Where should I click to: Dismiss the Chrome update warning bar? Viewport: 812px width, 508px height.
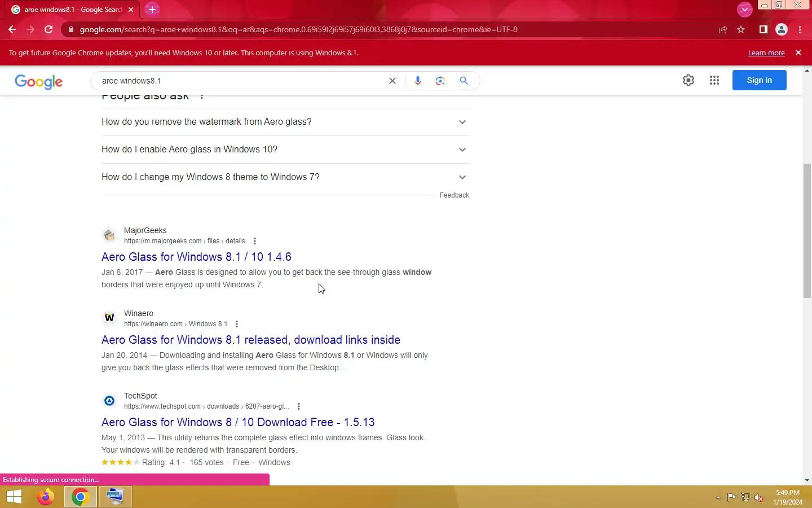pyautogui.click(x=798, y=52)
